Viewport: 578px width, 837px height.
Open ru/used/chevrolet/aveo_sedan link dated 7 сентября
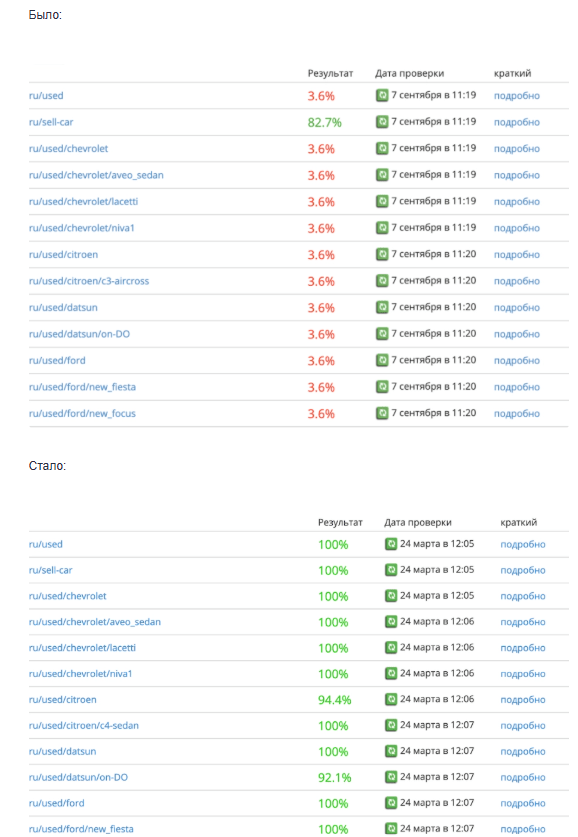pyautogui.click(x=96, y=175)
